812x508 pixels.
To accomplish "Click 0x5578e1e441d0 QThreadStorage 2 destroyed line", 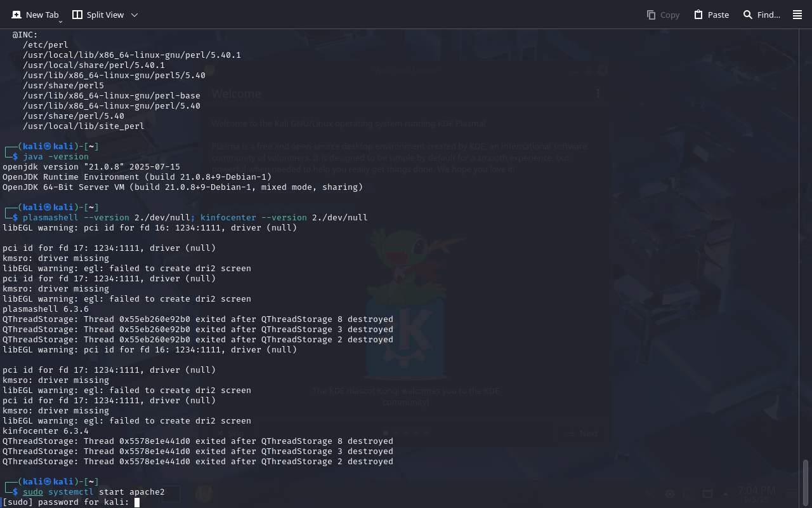I will [x=198, y=462].
